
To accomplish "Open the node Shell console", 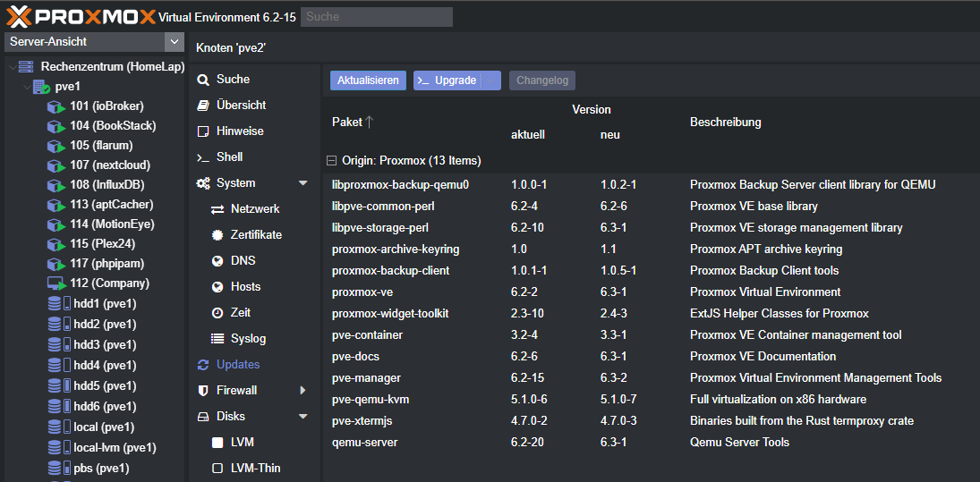I will pyautogui.click(x=229, y=157).
